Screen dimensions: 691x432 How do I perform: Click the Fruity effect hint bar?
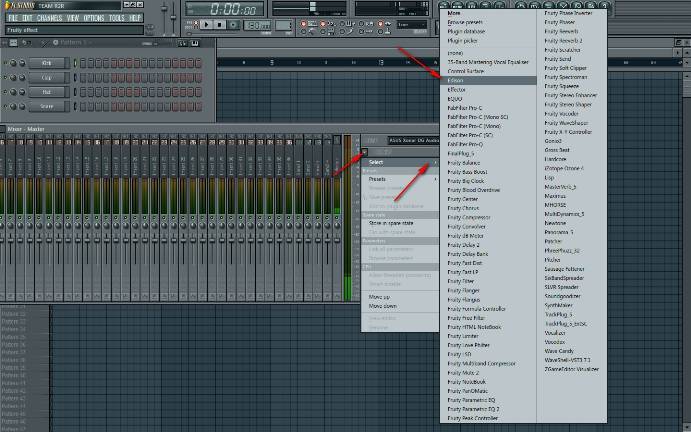(74, 30)
